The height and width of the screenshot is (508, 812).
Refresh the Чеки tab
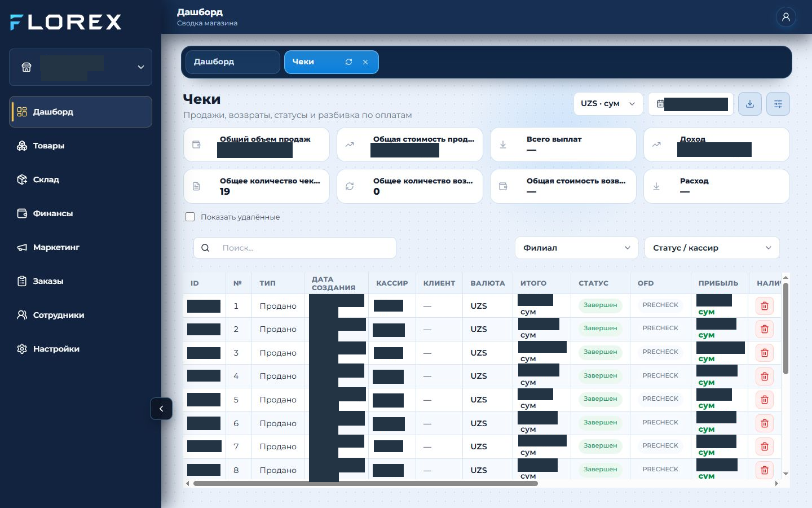click(348, 62)
